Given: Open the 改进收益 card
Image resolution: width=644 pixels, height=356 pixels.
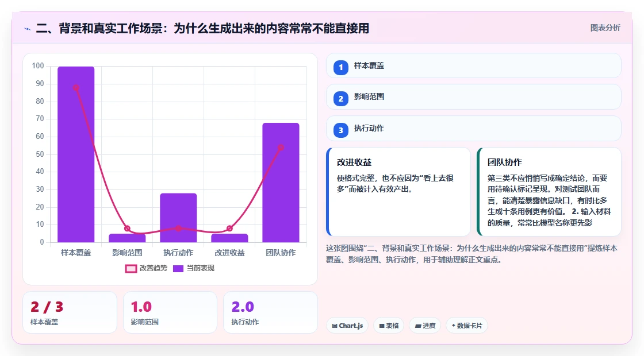Looking at the screenshot, I should click(x=398, y=192).
